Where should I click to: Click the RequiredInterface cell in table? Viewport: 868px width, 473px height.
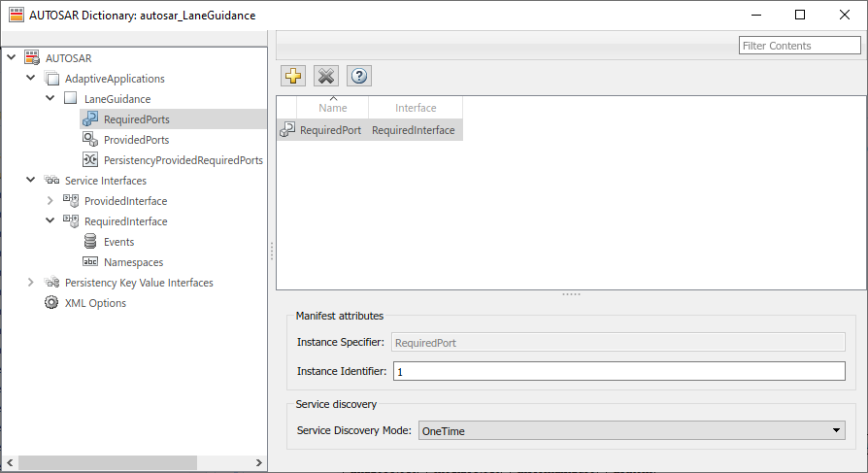click(x=414, y=130)
